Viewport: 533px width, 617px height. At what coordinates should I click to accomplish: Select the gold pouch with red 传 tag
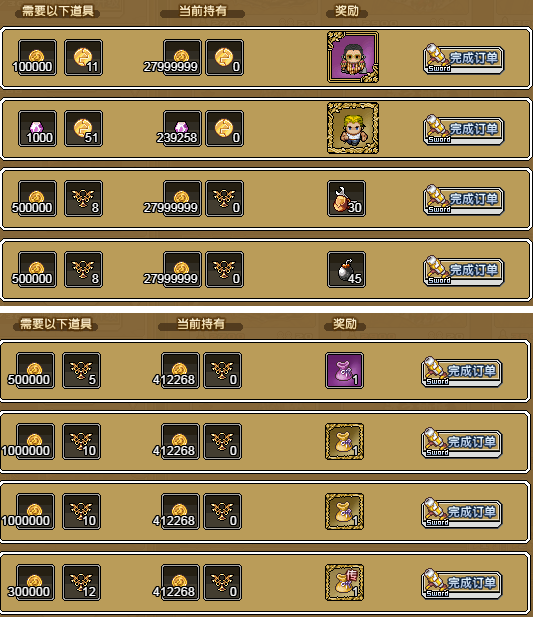click(344, 583)
